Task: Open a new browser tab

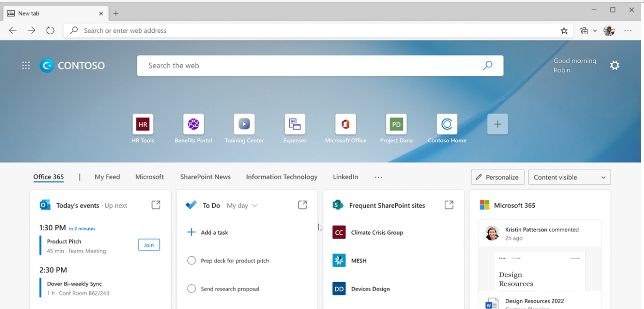Action: click(116, 13)
